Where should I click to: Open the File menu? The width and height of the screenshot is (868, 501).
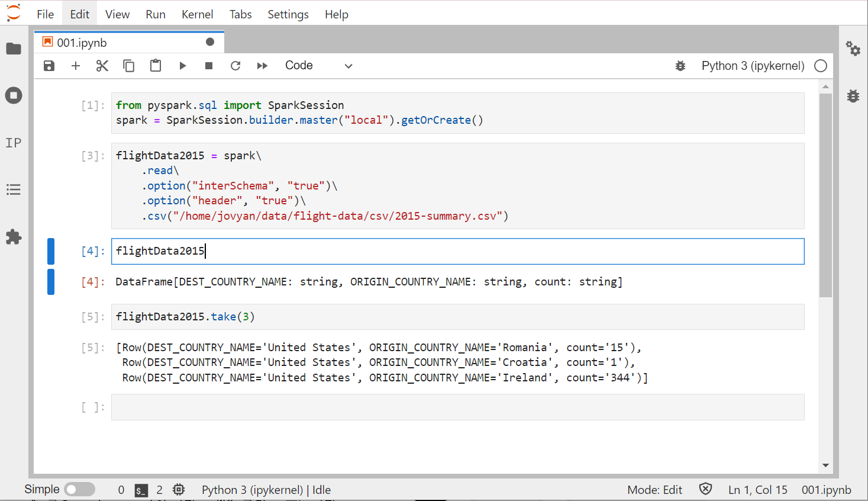click(45, 14)
